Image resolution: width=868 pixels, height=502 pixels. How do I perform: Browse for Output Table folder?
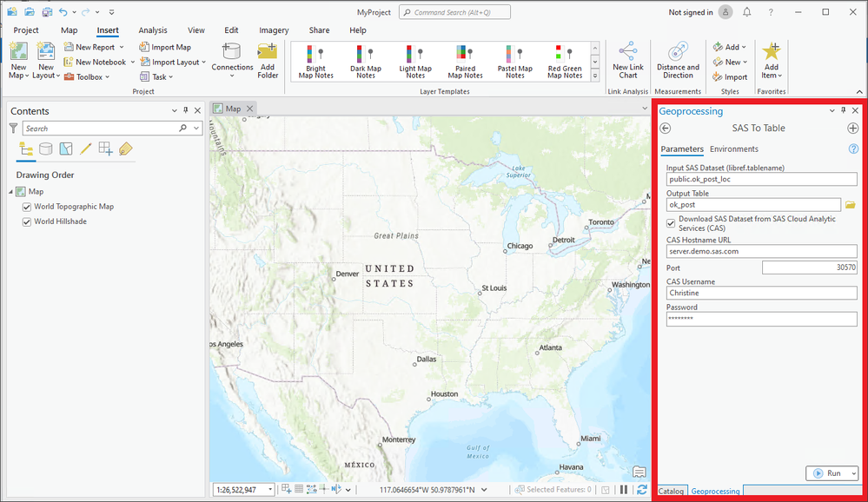coord(851,205)
